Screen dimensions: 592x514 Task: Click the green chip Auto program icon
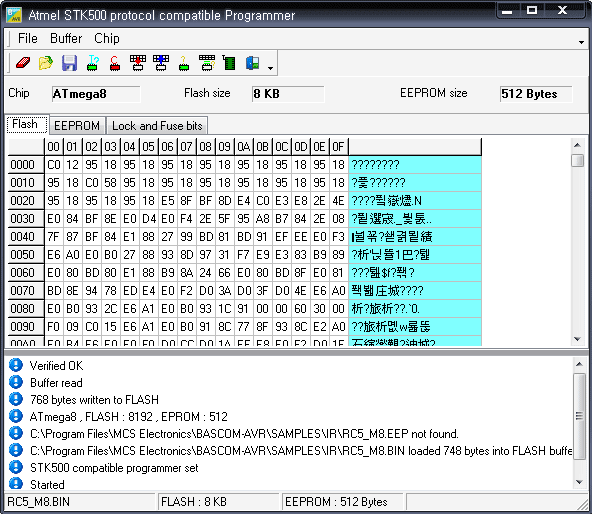point(229,63)
